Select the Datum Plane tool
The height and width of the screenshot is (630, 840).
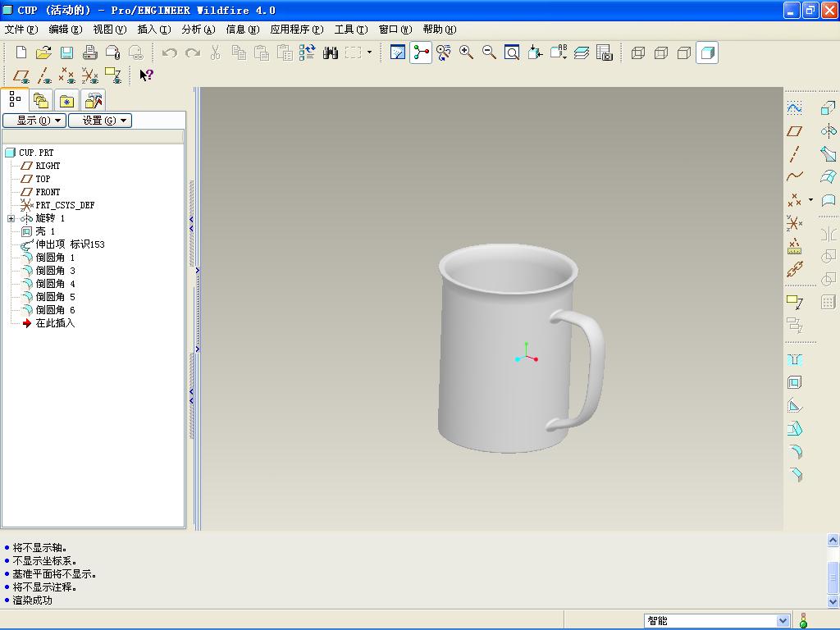[x=793, y=130]
